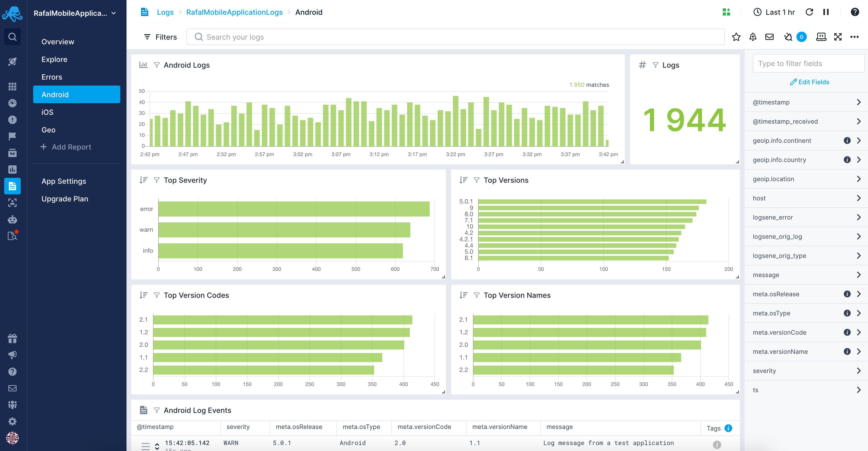Toggle filter on the Top Severity panel
868x451 pixels.
tap(157, 180)
